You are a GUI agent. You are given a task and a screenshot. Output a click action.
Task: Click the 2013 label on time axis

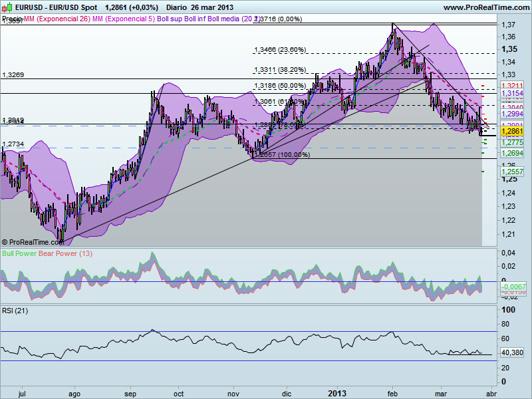337,393
